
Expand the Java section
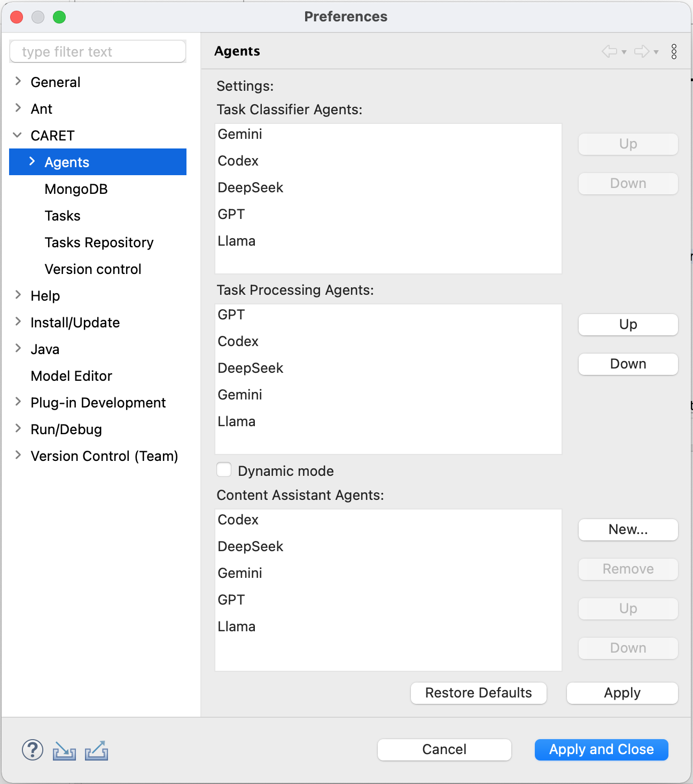(x=18, y=349)
